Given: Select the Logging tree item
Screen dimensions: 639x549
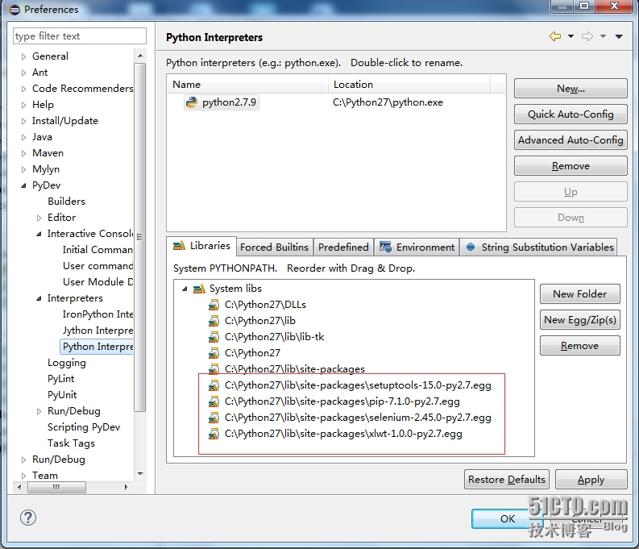Looking at the screenshot, I should click(66, 363).
